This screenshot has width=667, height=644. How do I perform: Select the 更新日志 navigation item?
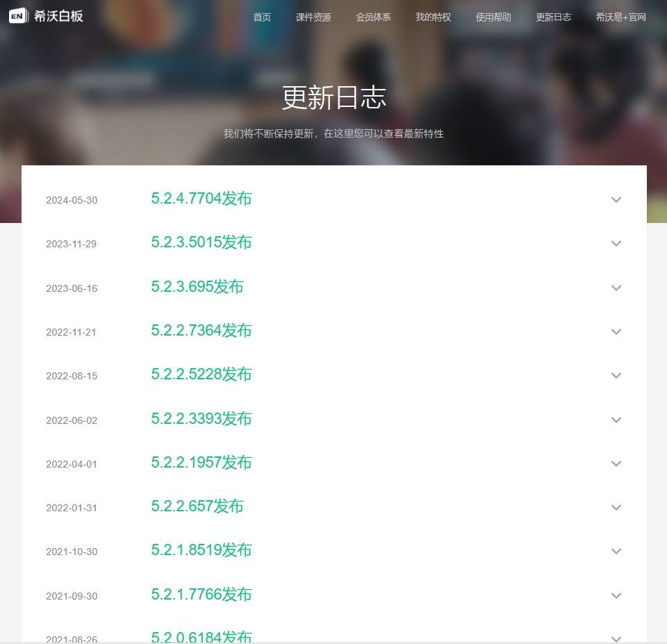coord(553,17)
